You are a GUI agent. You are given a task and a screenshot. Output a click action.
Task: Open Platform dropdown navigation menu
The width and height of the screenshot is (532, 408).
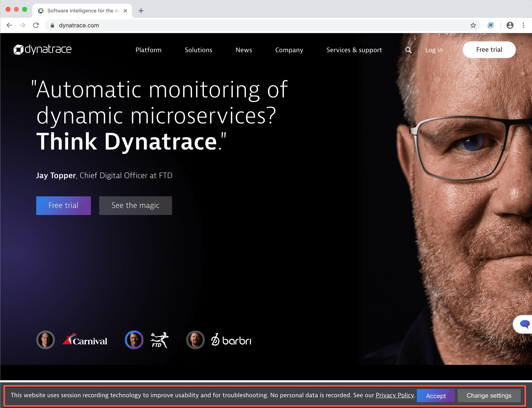(x=148, y=50)
